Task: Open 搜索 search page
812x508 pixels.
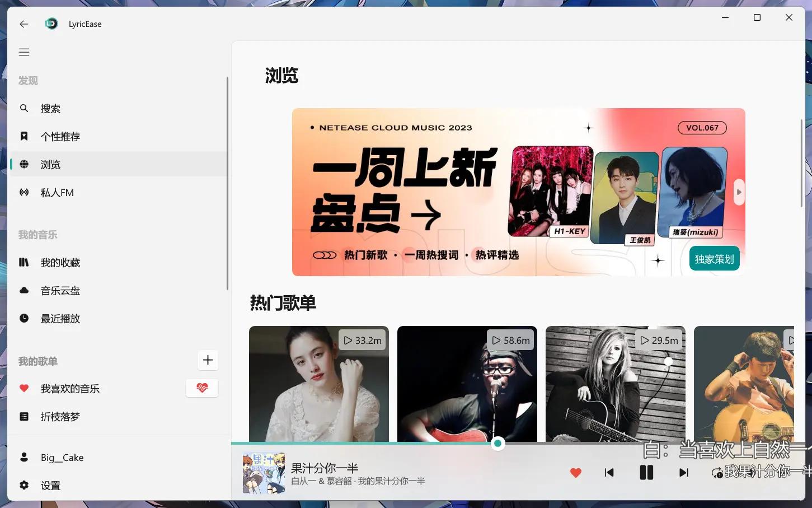Action: point(50,109)
